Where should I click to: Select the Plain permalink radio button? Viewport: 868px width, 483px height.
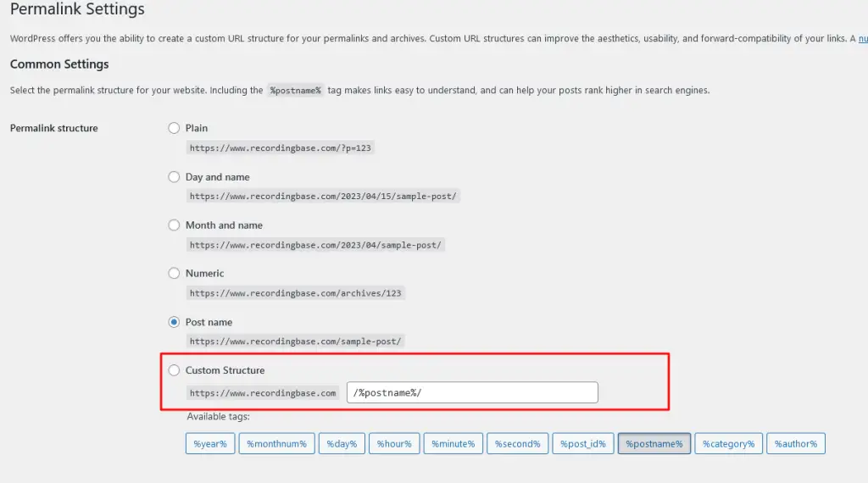coord(174,128)
